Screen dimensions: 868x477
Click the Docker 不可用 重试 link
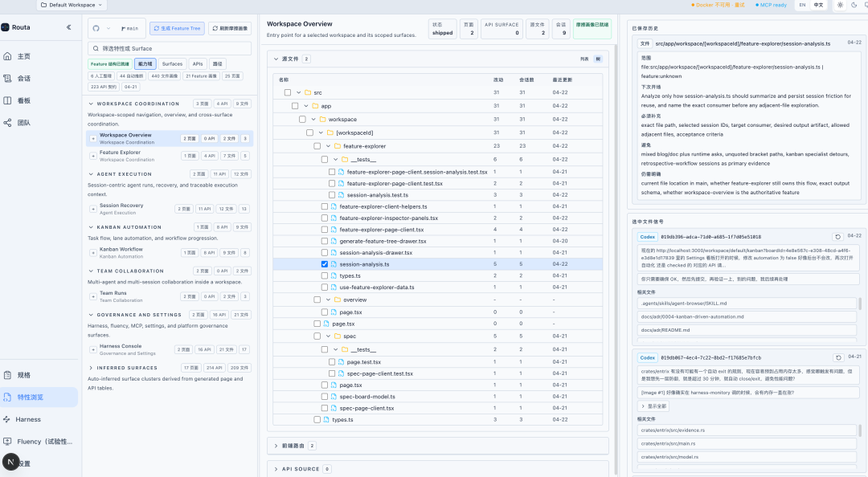718,5
